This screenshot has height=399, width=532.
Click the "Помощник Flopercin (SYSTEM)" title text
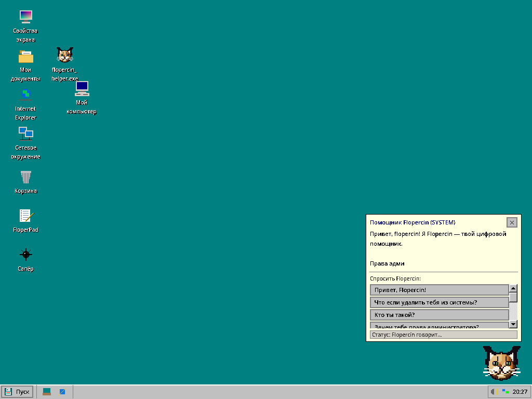[x=413, y=222]
